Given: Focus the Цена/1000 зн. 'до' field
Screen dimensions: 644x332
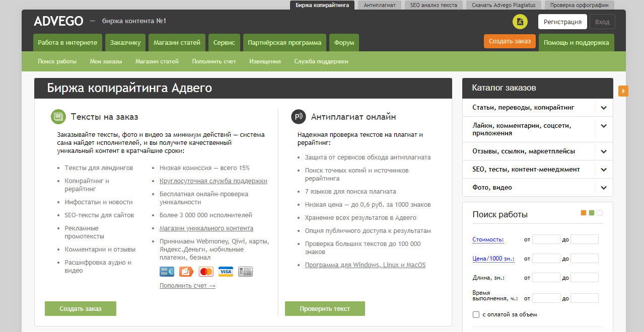Looking at the screenshot, I should click(585, 259).
